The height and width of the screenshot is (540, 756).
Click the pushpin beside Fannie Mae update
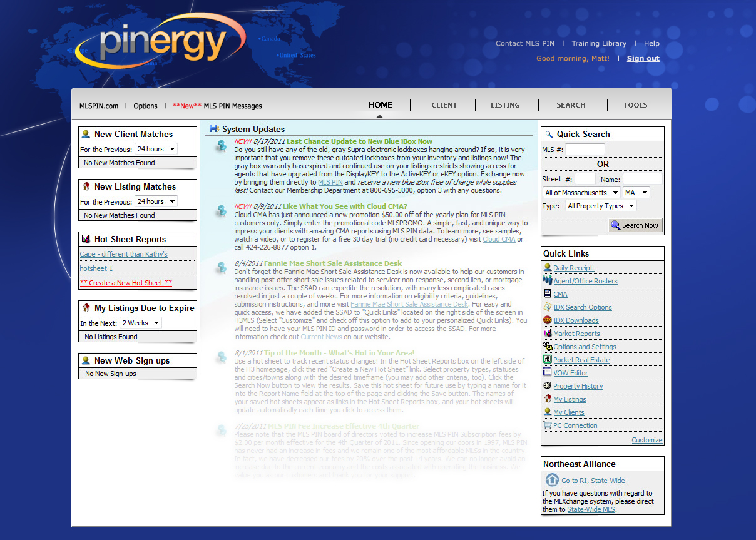(x=220, y=267)
